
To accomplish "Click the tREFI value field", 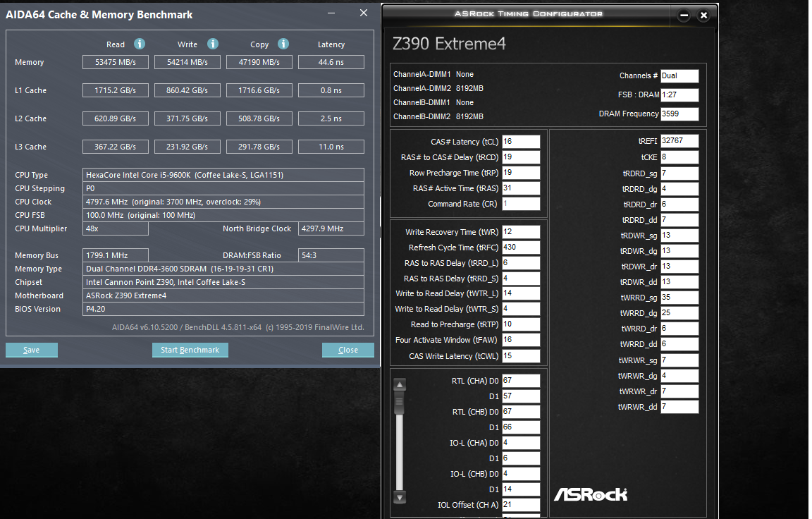I will (679, 142).
